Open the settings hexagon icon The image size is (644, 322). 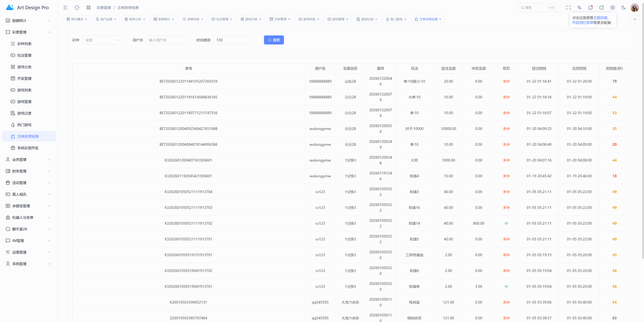pos(612,8)
